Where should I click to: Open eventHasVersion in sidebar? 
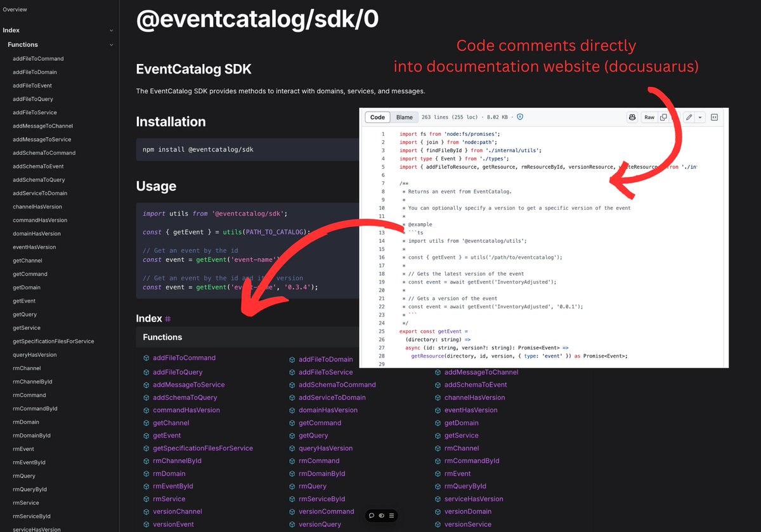coord(34,247)
